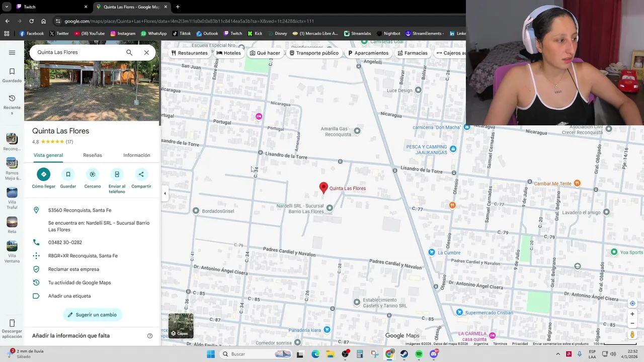Filter map by Farmacias
Viewport: 644px width, 362px height.
click(x=413, y=53)
